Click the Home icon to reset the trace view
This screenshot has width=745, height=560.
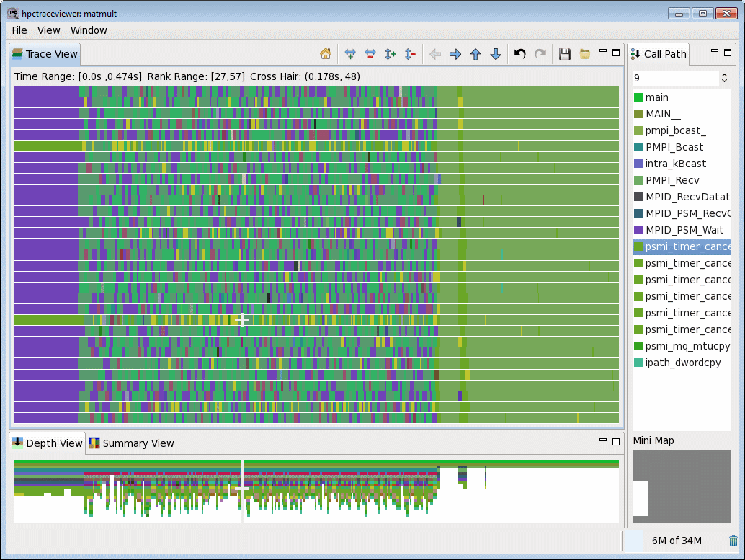(x=325, y=54)
